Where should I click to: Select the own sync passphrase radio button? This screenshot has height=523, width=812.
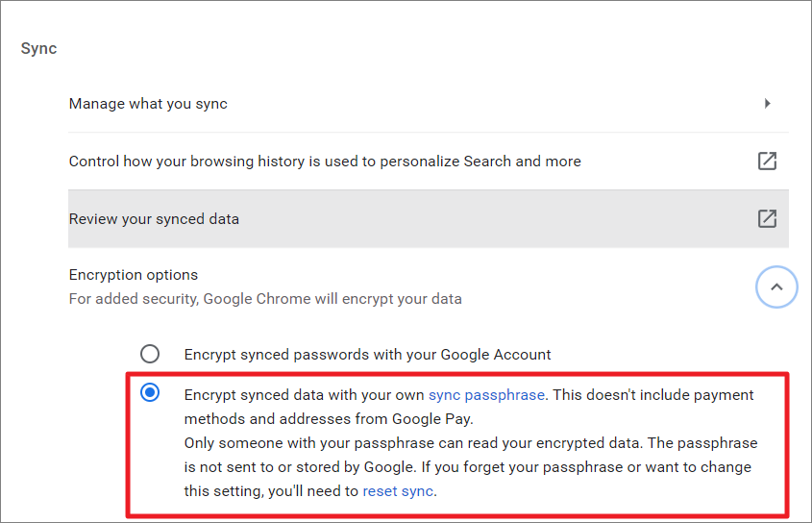coord(150,394)
